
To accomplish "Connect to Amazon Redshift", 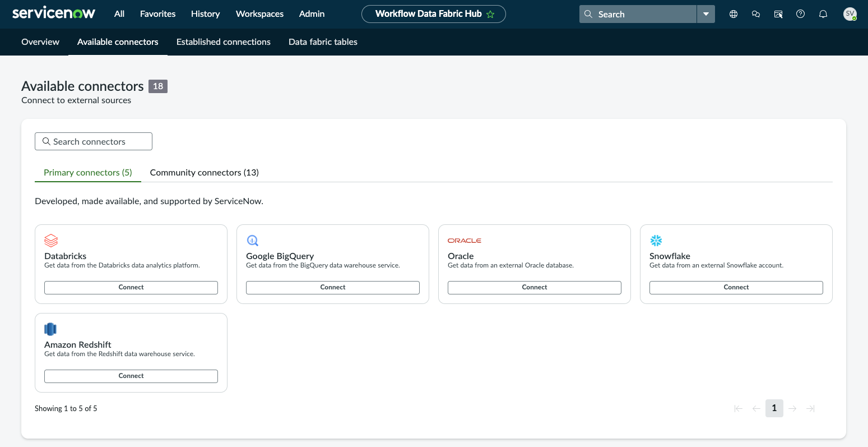I will pos(131,376).
